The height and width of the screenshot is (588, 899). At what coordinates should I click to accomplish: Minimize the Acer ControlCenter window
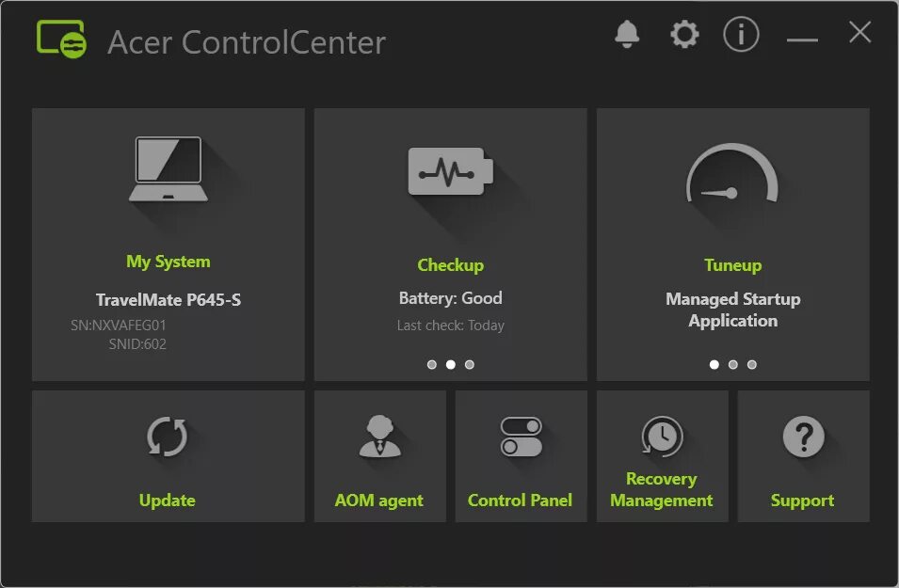pos(802,40)
